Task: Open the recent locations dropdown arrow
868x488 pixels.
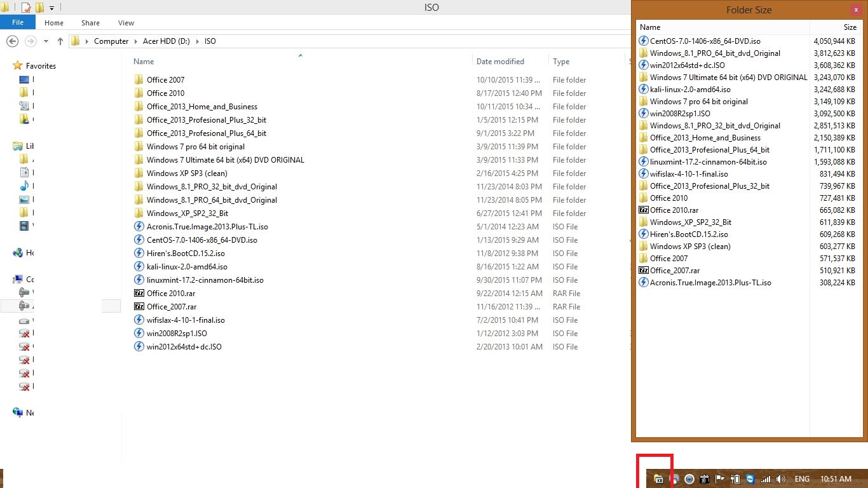Action: pos(46,41)
